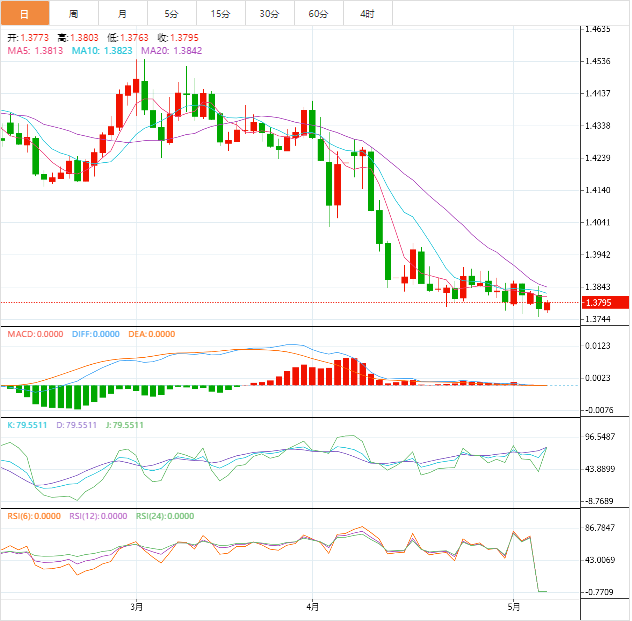Open the 5分 timeframe tab
The image size is (632, 621).
[172, 13]
